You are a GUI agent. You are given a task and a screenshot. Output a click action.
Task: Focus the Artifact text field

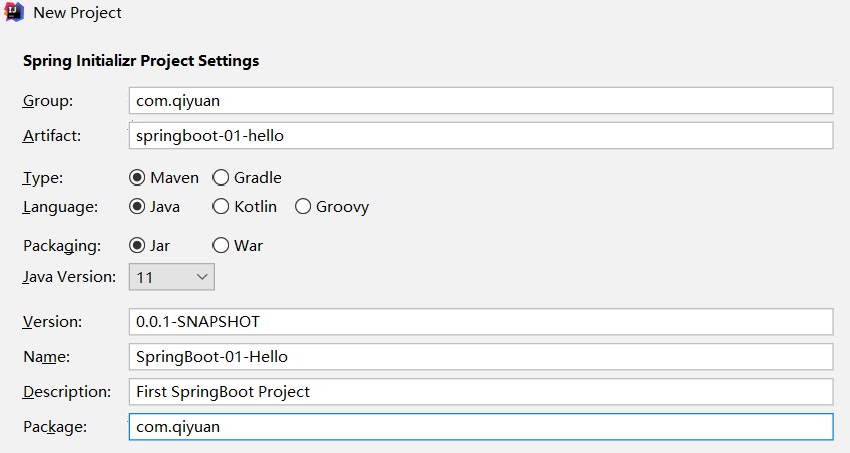point(480,135)
